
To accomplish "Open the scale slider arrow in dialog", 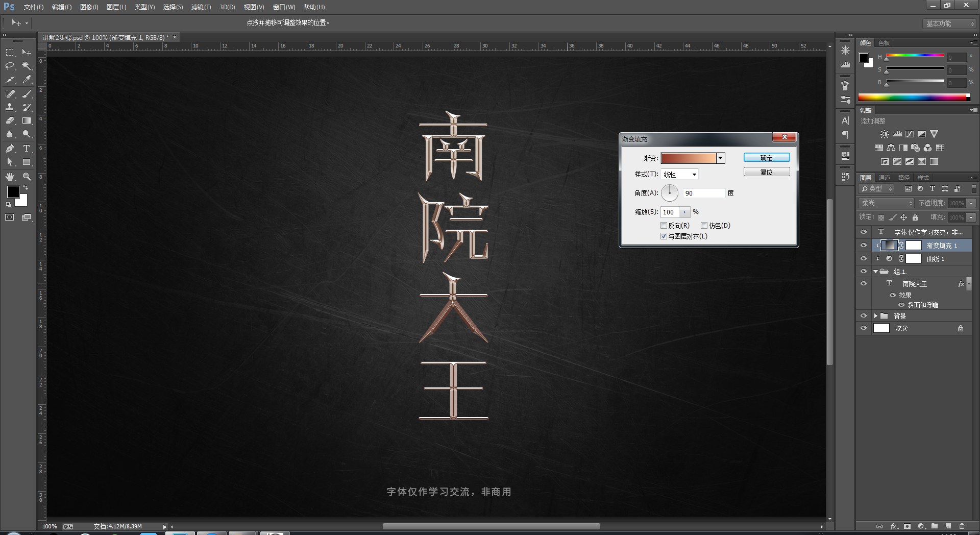I will [x=684, y=212].
